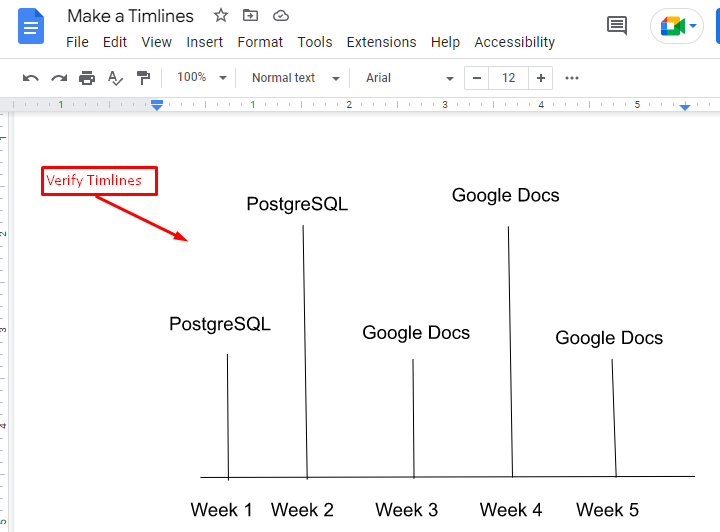Click the Google Docs label above Week 4
Viewport: 720px width, 532px height.
click(x=506, y=196)
